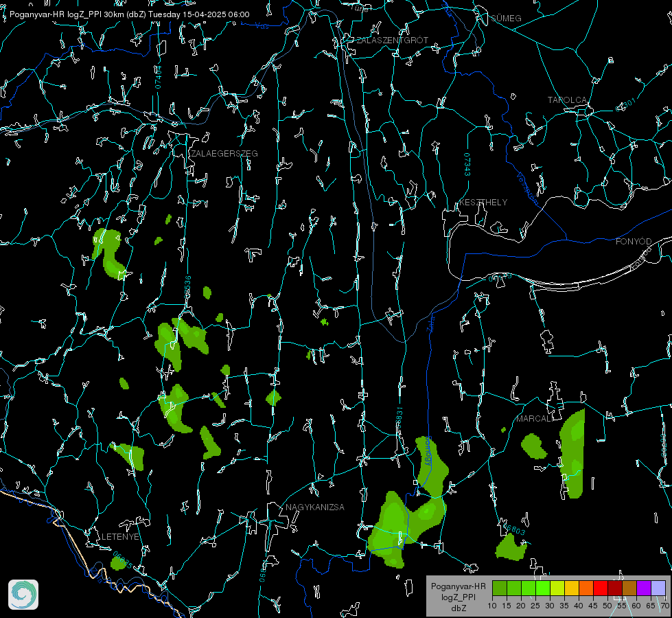Click the MARCALI city label

[534, 419]
